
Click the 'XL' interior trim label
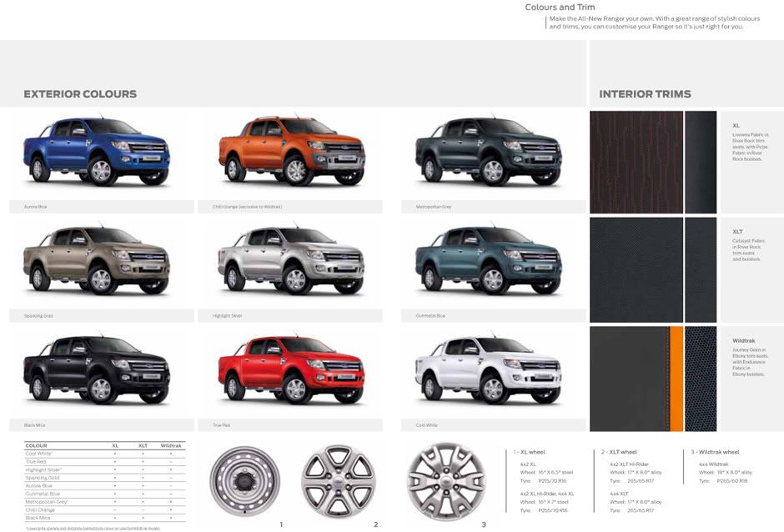pyautogui.click(x=736, y=126)
